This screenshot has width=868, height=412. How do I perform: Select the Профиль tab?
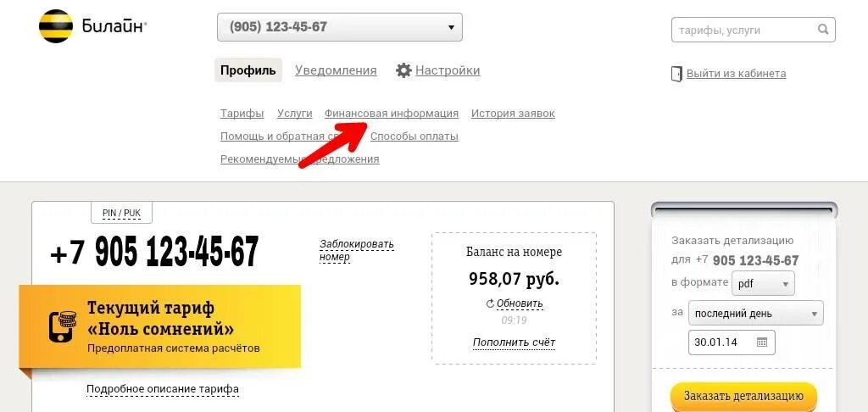point(248,70)
